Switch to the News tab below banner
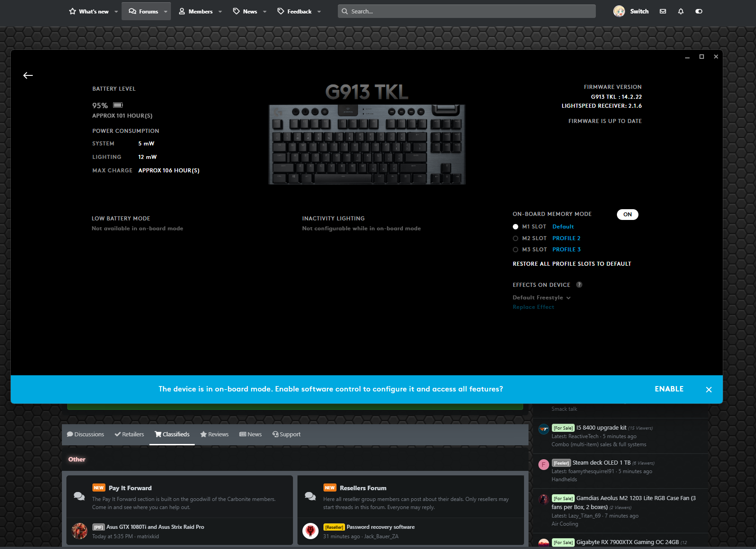The height and width of the screenshot is (549, 756). coord(250,435)
